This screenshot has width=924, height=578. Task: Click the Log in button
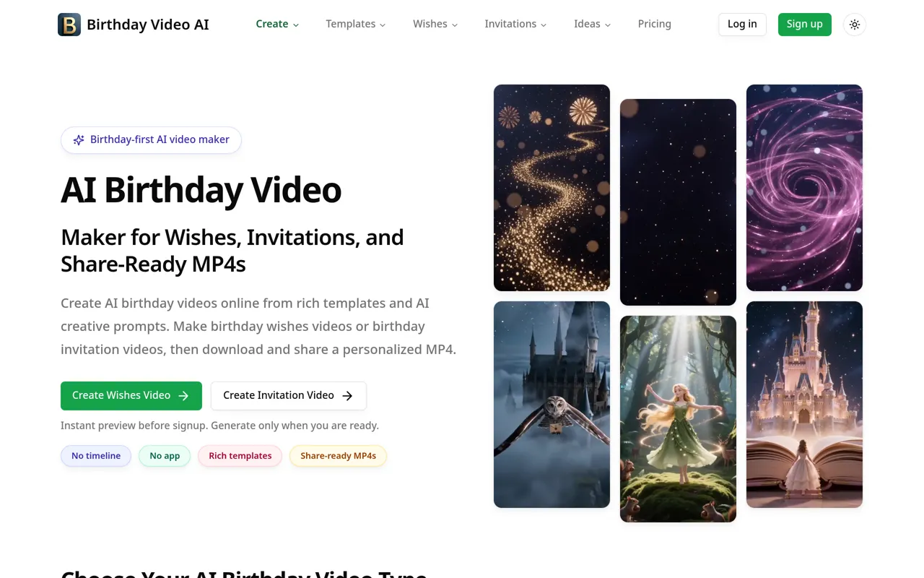tap(742, 25)
